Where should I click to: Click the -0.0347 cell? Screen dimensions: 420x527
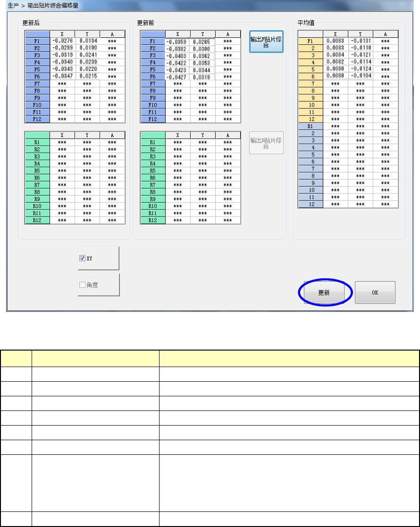point(62,76)
